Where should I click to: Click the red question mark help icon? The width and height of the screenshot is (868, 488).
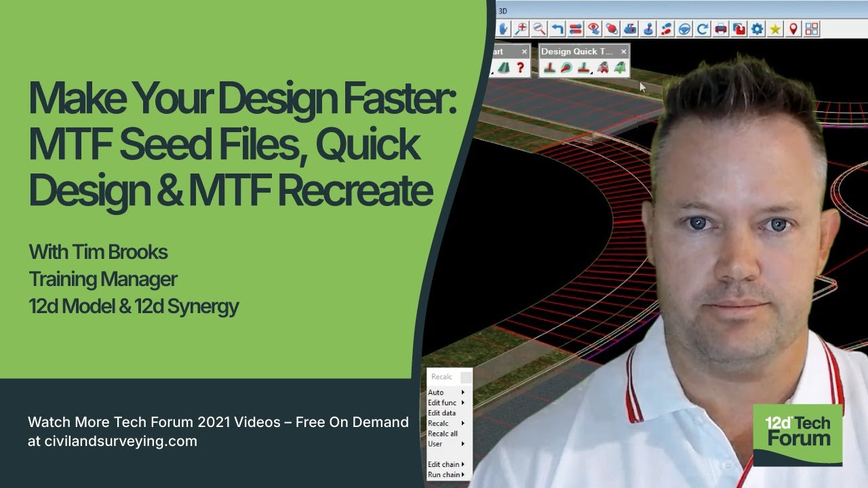pos(520,68)
